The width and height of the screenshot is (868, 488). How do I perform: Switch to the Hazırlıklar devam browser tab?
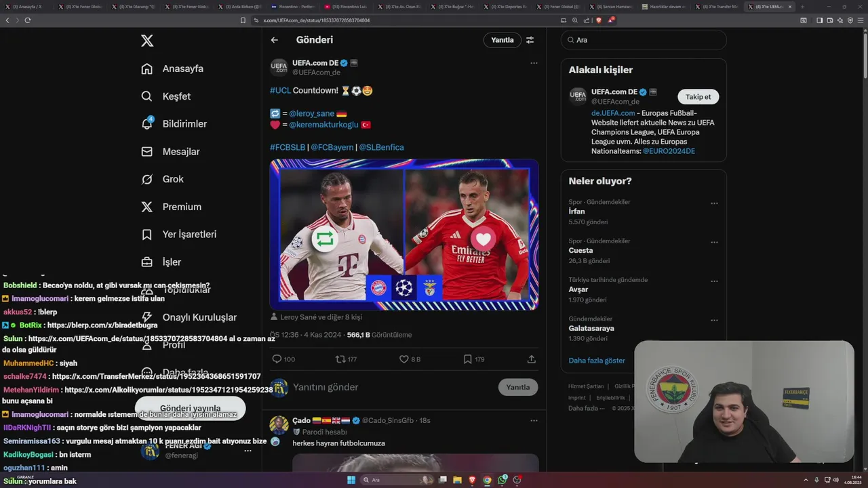(x=666, y=6)
